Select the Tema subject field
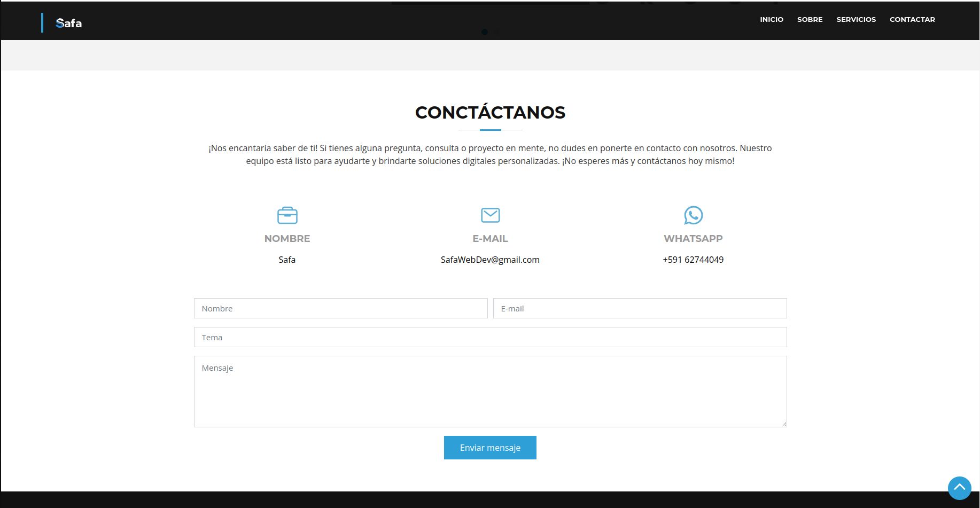Viewport: 980px width, 508px height. pos(489,337)
